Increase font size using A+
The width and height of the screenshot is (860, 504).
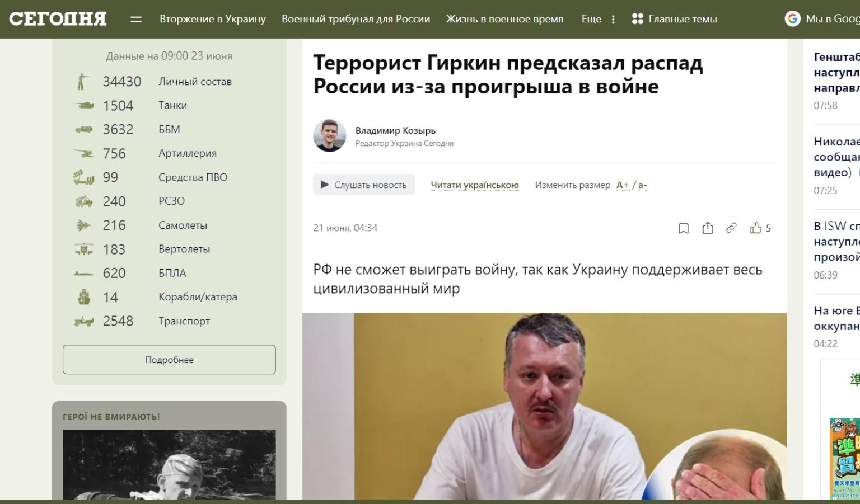click(623, 185)
